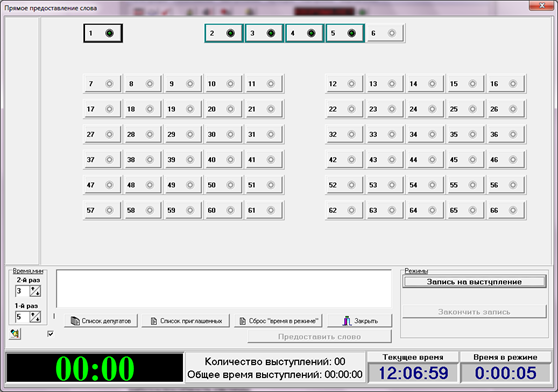Click seat button 47
This screenshot has height=392, width=558.
click(x=102, y=185)
